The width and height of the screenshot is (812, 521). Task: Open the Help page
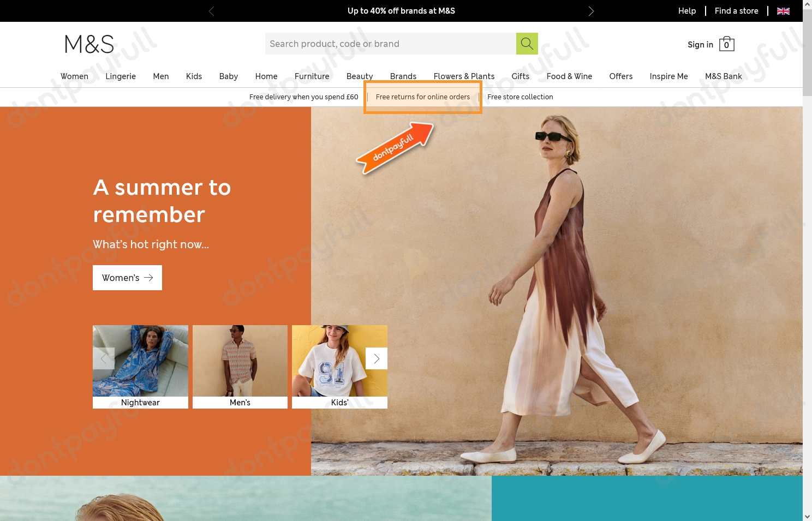(687, 11)
